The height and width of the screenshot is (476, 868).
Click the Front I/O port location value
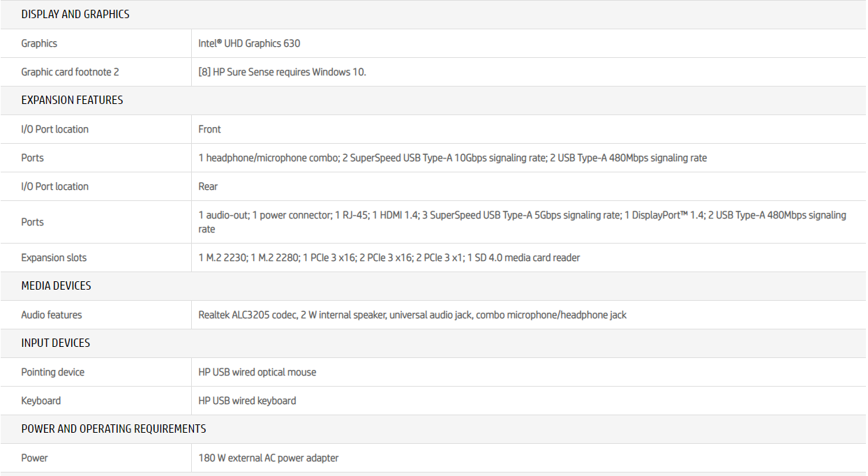pyautogui.click(x=209, y=129)
